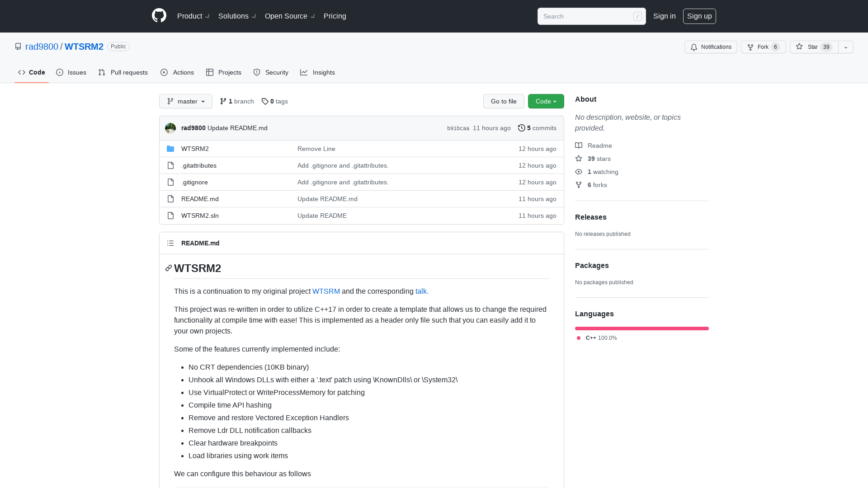Open the WTSRM2 repository name link
This screenshot has width=868, height=488.
tap(84, 47)
